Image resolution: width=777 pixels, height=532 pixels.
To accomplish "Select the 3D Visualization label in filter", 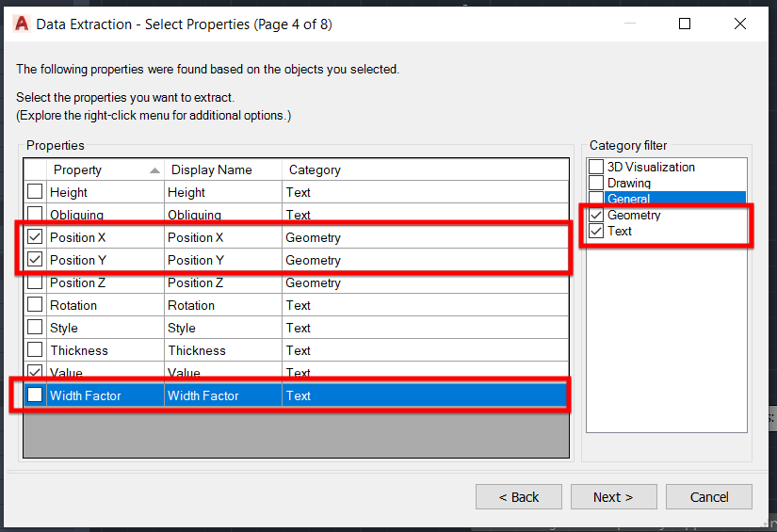I will click(651, 167).
